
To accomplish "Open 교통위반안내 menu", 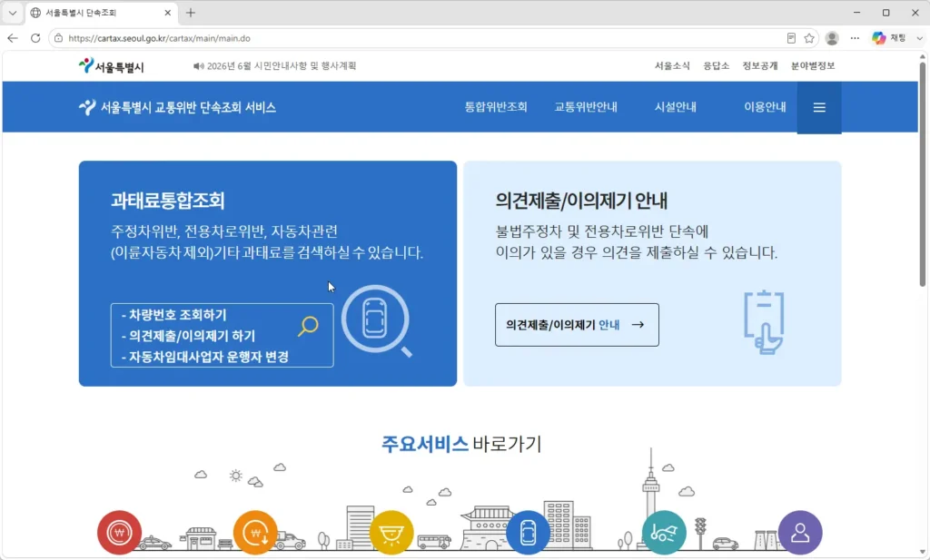I will (x=586, y=107).
